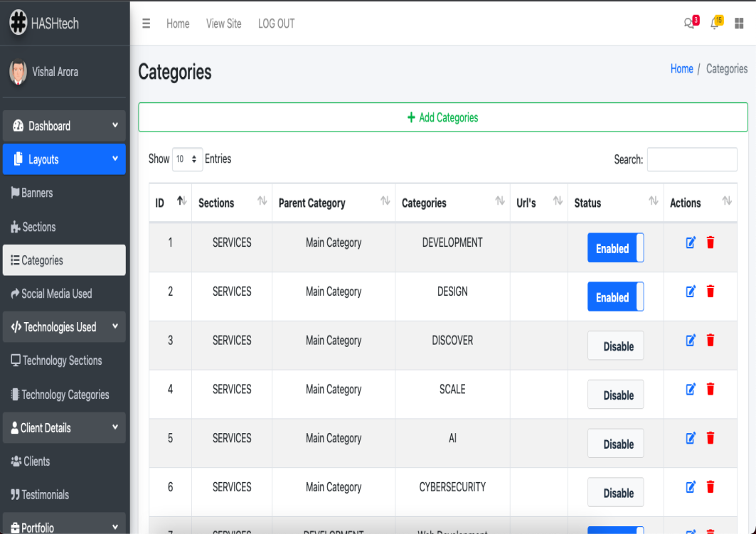The width and height of the screenshot is (756, 534).
Task: Sort table by the ID column
Action: (170, 203)
